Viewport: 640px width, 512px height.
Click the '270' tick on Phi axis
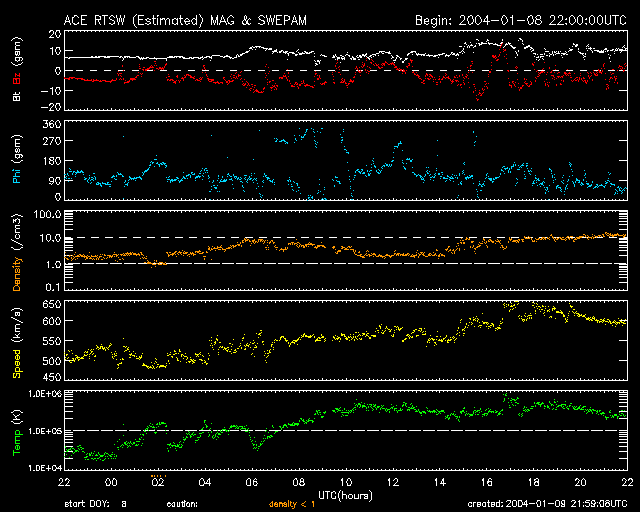(x=52, y=141)
